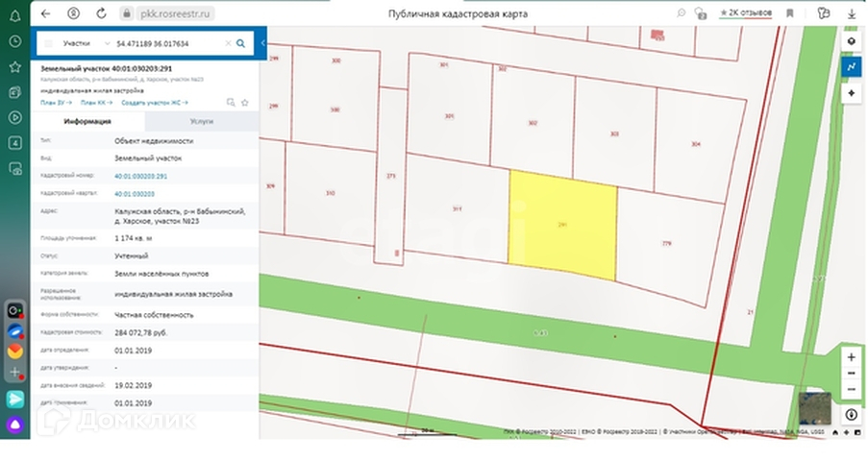Image resolution: width=868 pixels, height=461 pixels.
Task: Click parcel 779 on map
Action: tap(667, 244)
